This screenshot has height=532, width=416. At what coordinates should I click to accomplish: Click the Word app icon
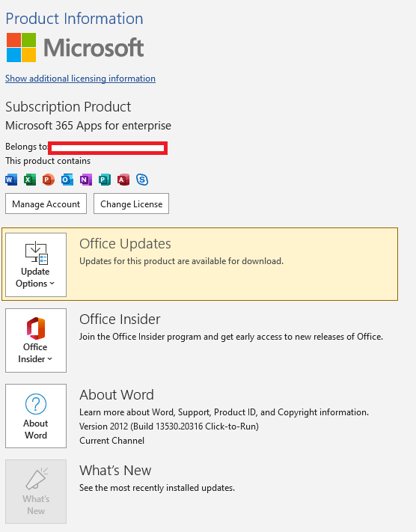pyautogui.click(x=11, y=180)
